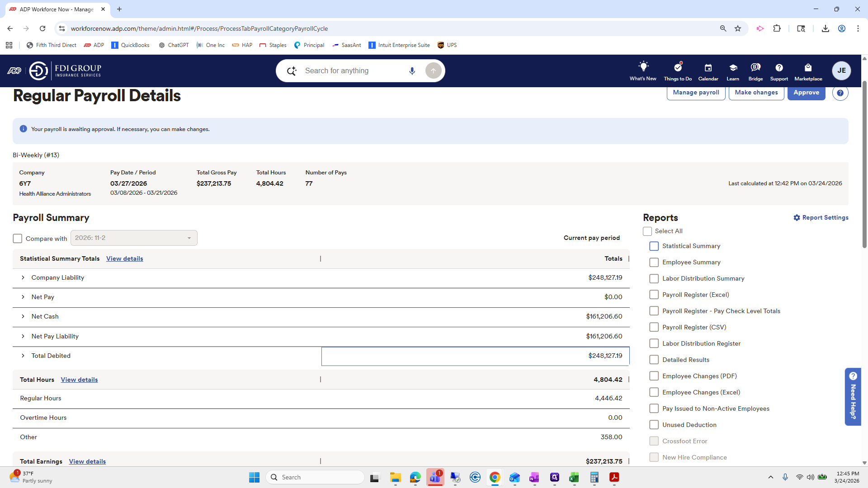Viewport: 868px width, 488px height.
Task: Open the Bridge community icon
Action: point(755,68)
